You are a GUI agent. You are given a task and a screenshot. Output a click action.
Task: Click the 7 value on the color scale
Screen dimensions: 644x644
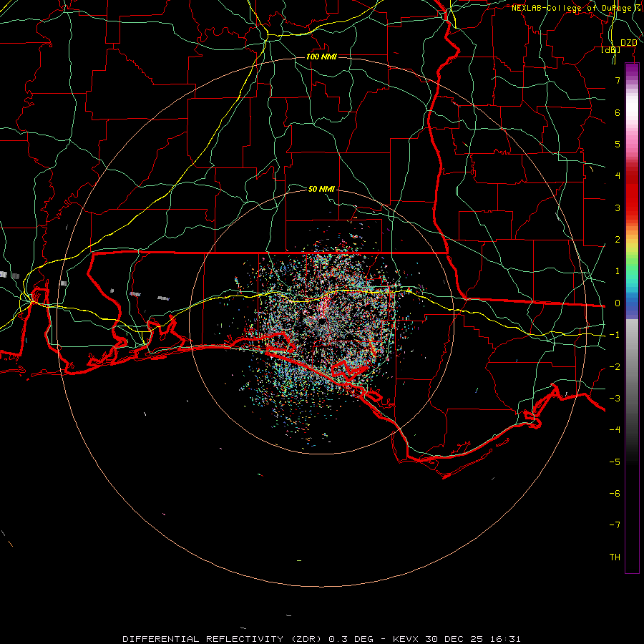click(618, 80)
